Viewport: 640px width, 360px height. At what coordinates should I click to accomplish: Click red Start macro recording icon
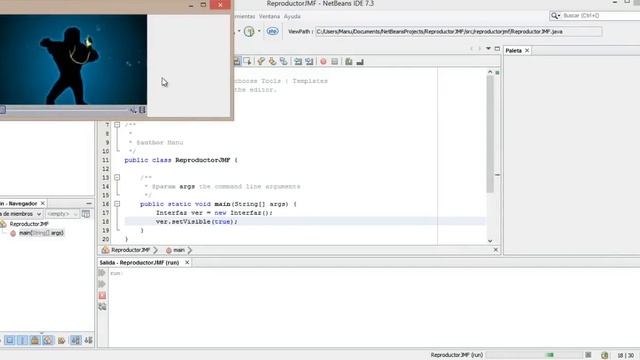323,62
